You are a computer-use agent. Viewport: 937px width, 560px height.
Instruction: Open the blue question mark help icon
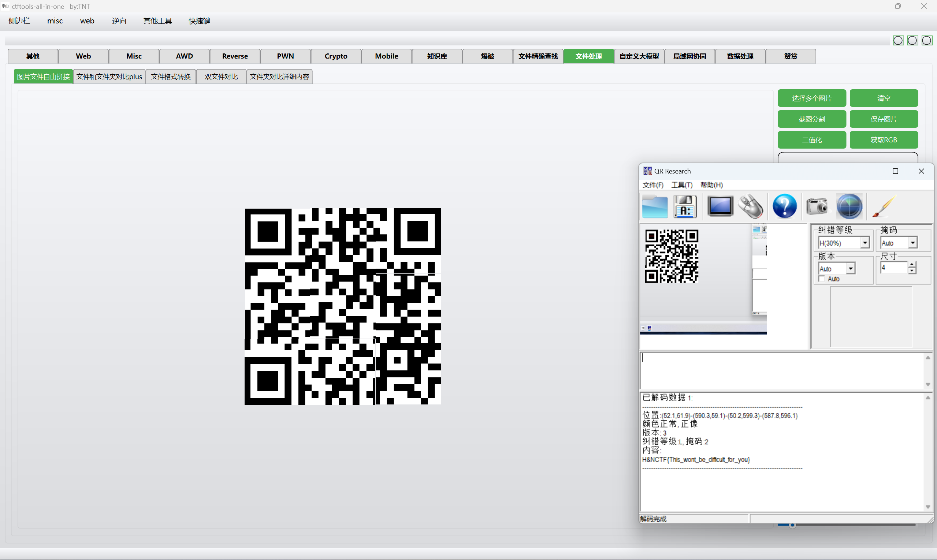(x=784, y=206)
